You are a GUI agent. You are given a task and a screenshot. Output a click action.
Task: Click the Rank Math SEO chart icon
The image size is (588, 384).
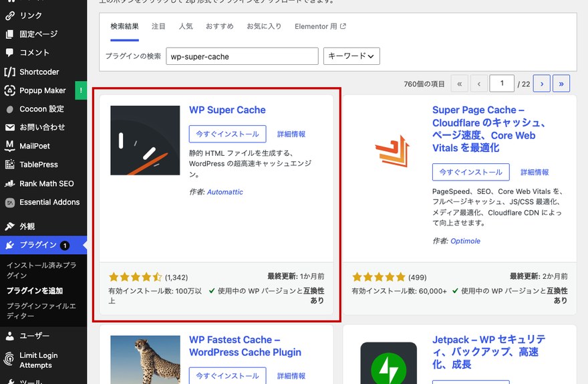click(x=10, y=183)
